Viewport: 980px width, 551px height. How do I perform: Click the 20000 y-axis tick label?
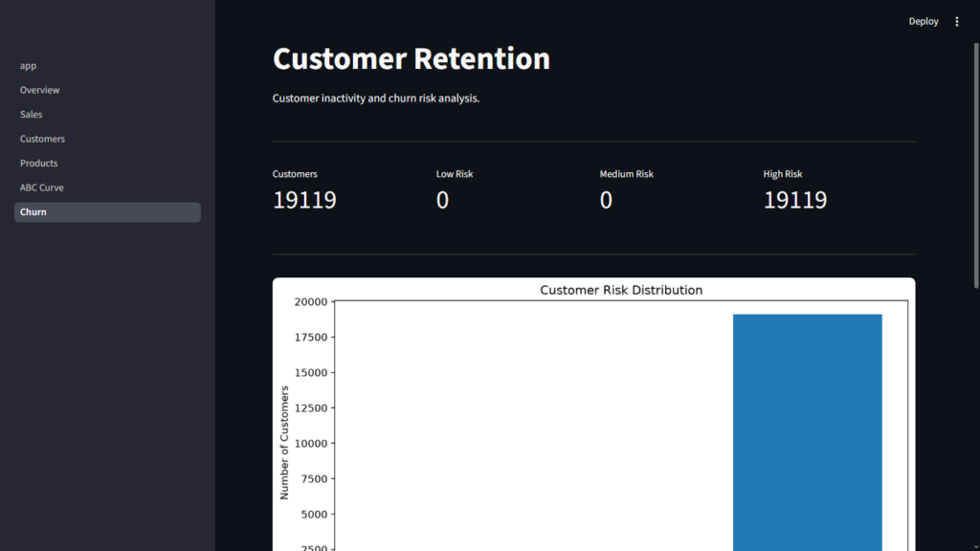[311, 301]
